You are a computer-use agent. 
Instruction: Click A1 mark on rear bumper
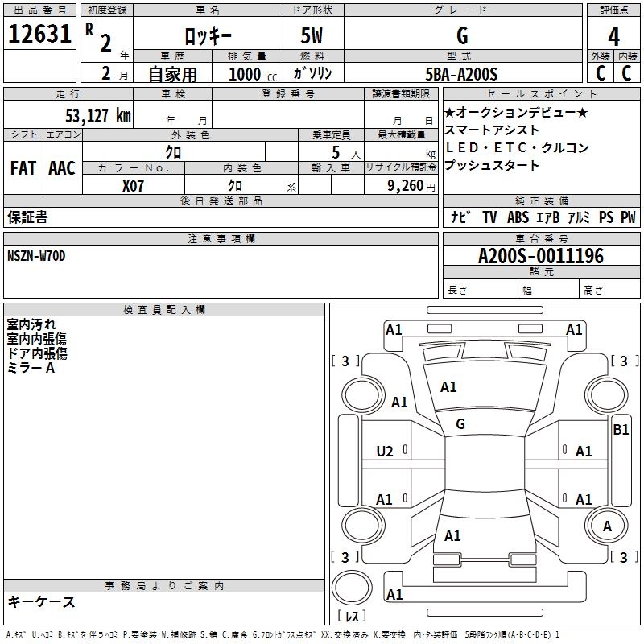click(x=394, y=595)
